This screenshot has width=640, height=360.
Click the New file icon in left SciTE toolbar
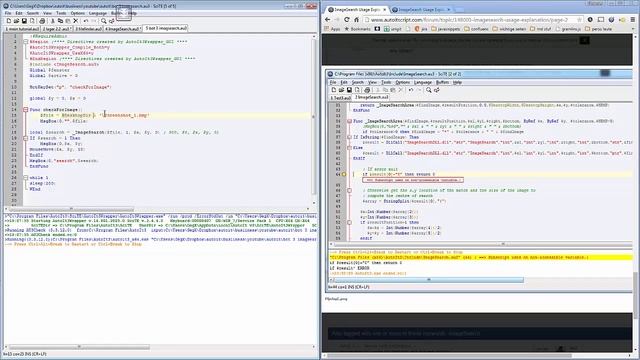[9, 21]
